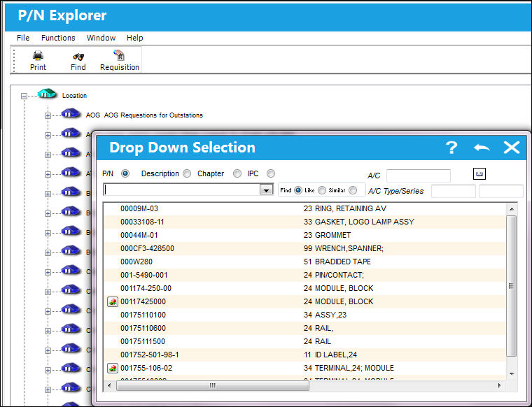
Task: Select the Location warehouse root icon
Action: coord(47,93)
